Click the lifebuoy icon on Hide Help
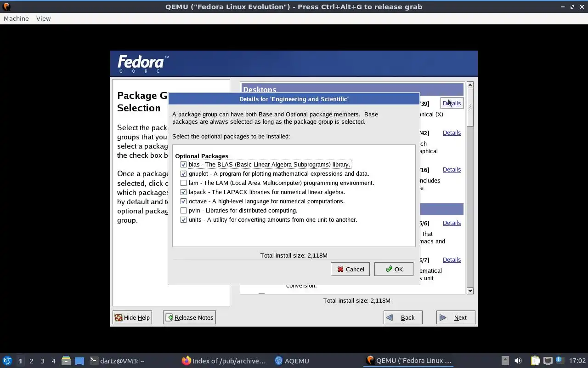Image resolution: width=588 pixels, height=368 pixels. [119, 317]
